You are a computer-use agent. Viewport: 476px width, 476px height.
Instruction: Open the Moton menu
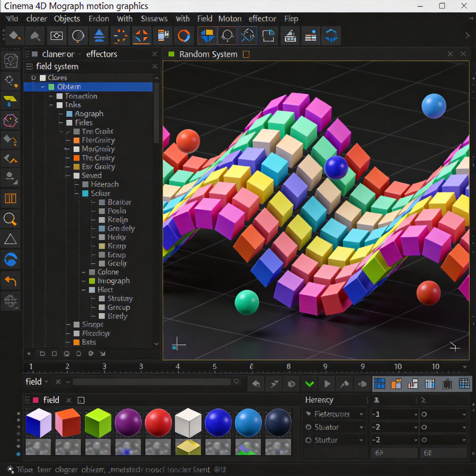tap(230, 19)
